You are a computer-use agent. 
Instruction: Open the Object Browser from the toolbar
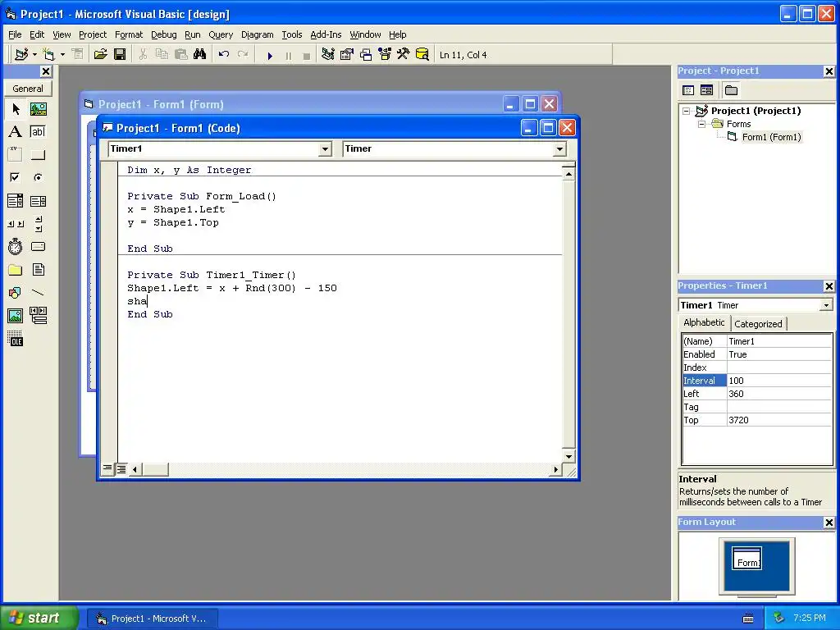(385, 54)
